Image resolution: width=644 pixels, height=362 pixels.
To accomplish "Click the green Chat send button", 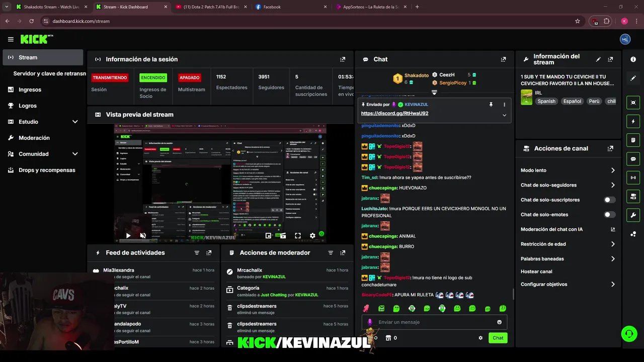I will coord(498,338).
